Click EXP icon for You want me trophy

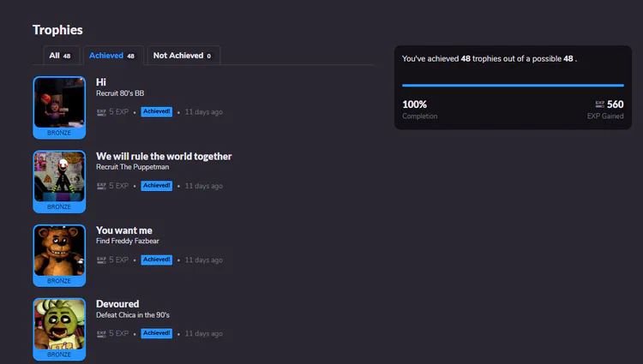click(x=101, y=260)
